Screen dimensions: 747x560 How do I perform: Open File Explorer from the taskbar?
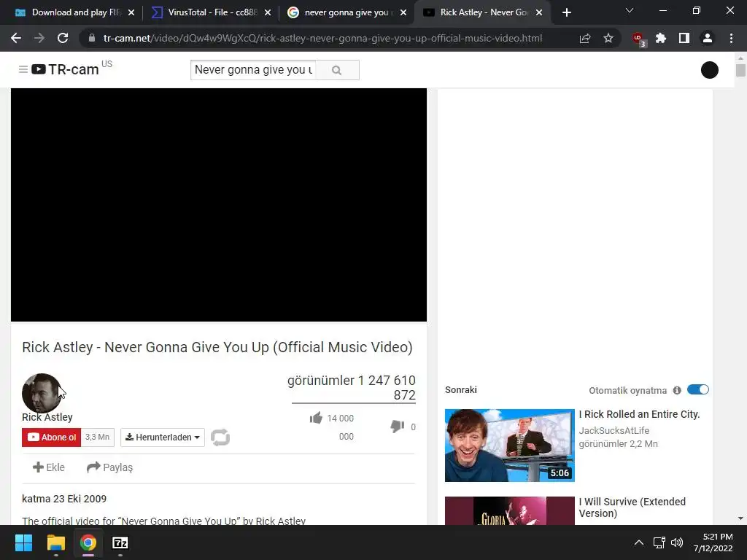[55, 542]
